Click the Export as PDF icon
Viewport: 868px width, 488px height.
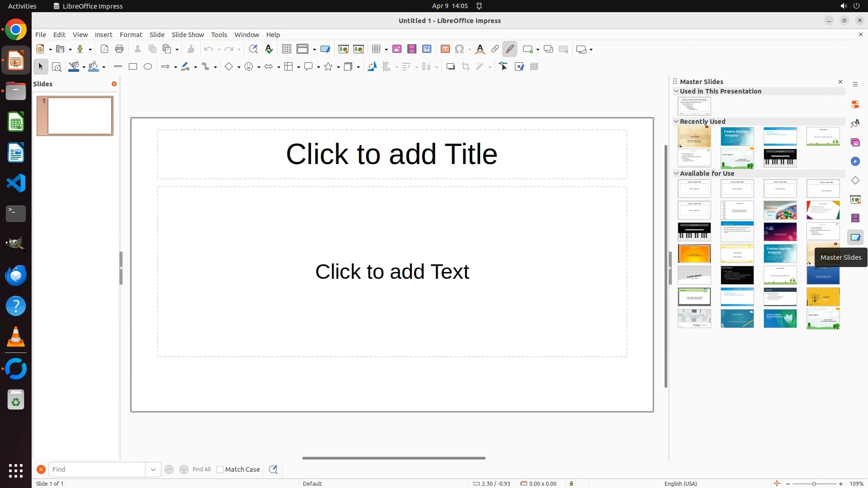[104, 49]
